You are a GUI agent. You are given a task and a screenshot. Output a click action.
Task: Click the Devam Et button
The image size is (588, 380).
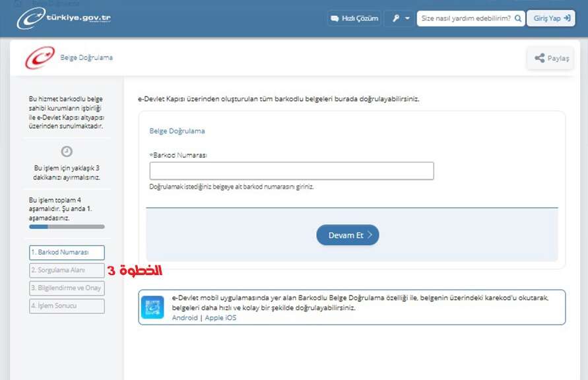tap(348, 235)
